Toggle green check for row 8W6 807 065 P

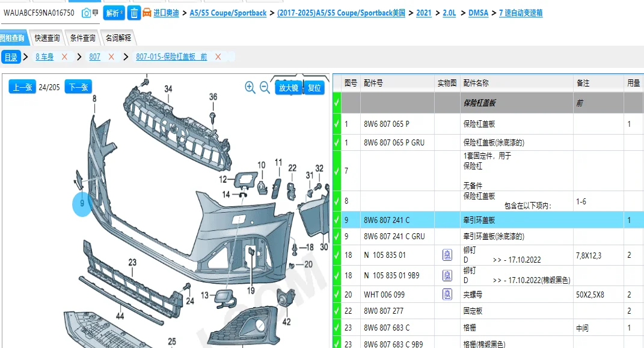337,124
